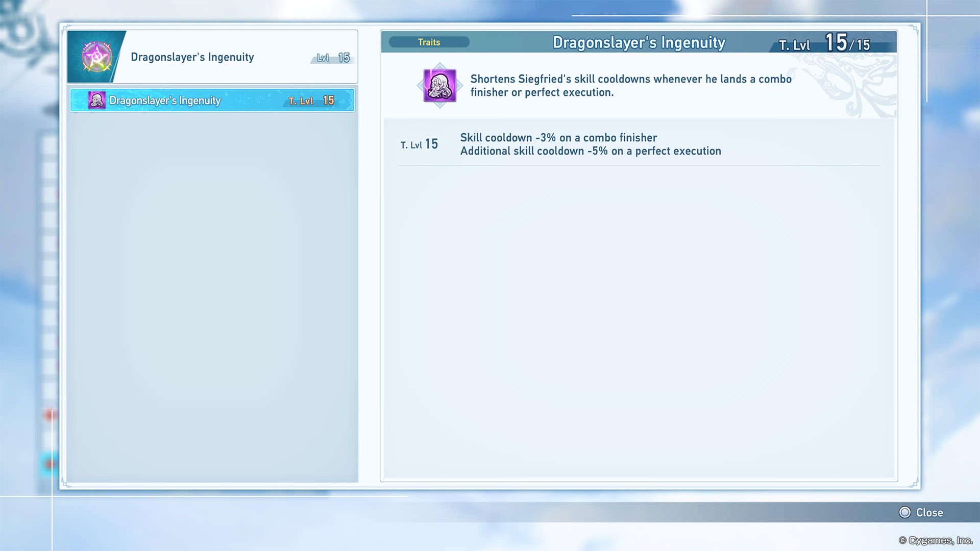Click the small Siegfried icon in the highlighted trait row
The image size is (980, 551).
(96, 101)
